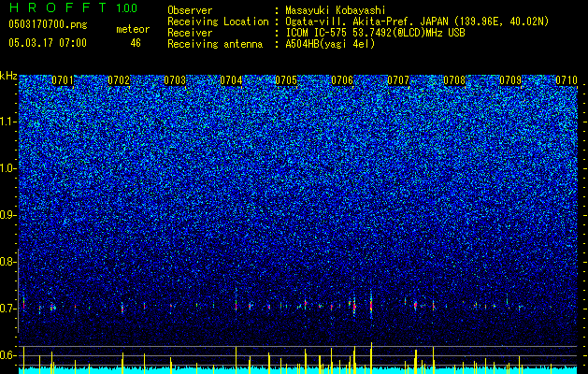588x374 pixels.
Task: Click the strong red echo just before 0707
Action: pyautogui.click(x=371, y=305)
